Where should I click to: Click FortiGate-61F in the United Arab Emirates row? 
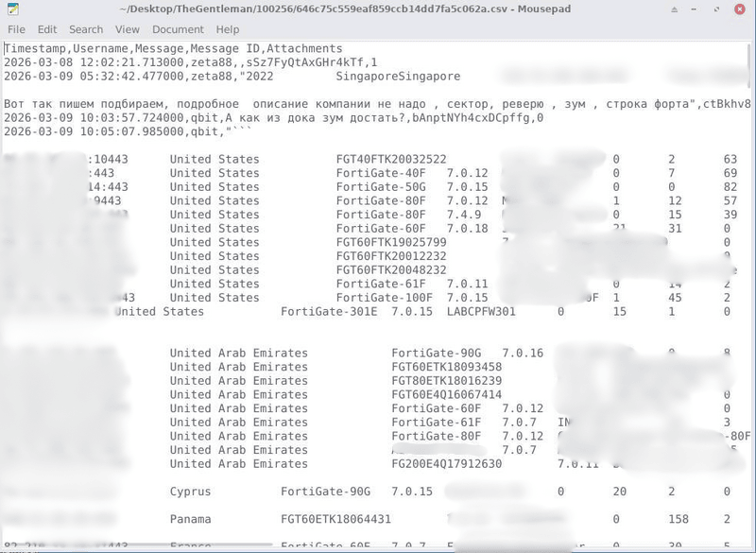pos(437,423)
